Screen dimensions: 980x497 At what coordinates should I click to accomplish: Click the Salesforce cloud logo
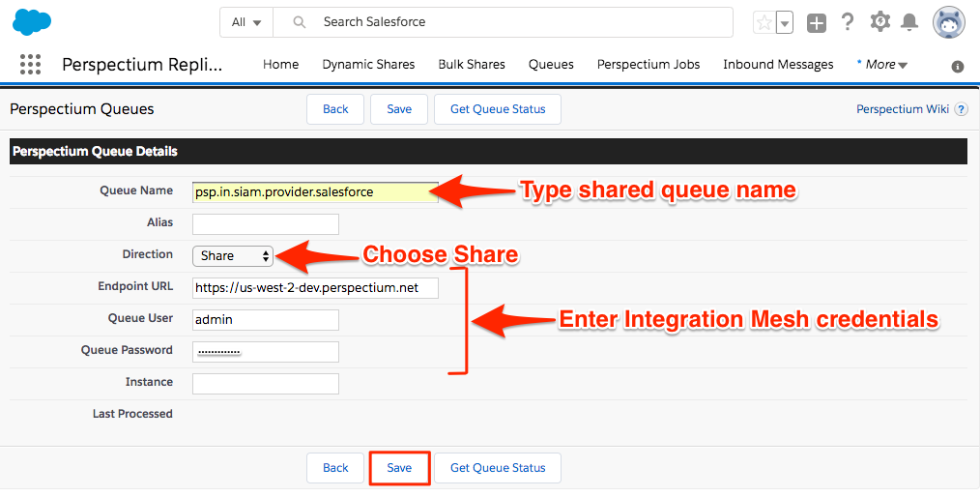tap(32, 22)
